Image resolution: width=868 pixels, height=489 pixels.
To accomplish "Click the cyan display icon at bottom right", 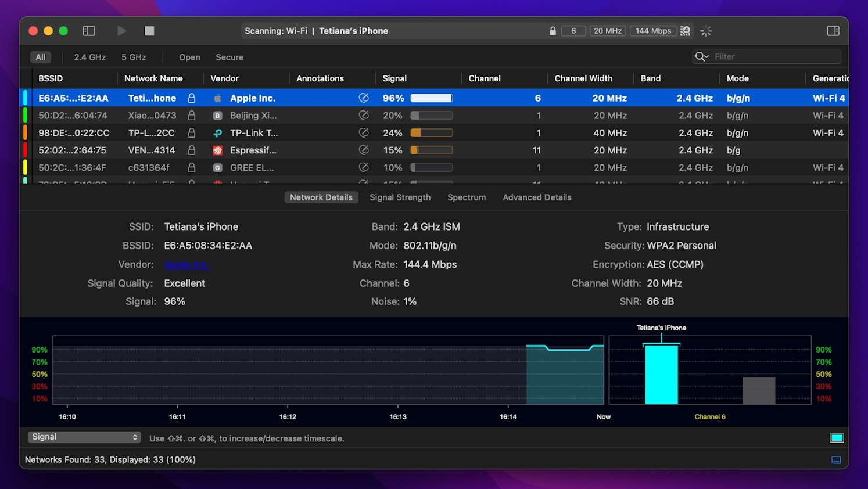I will point(837,438).
